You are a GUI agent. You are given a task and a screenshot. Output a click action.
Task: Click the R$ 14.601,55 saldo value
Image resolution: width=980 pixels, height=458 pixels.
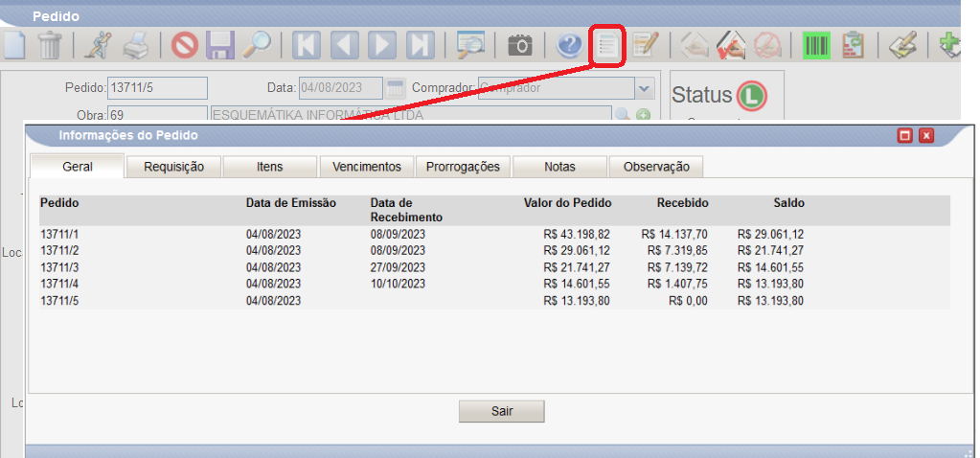[x=770, y=267]
